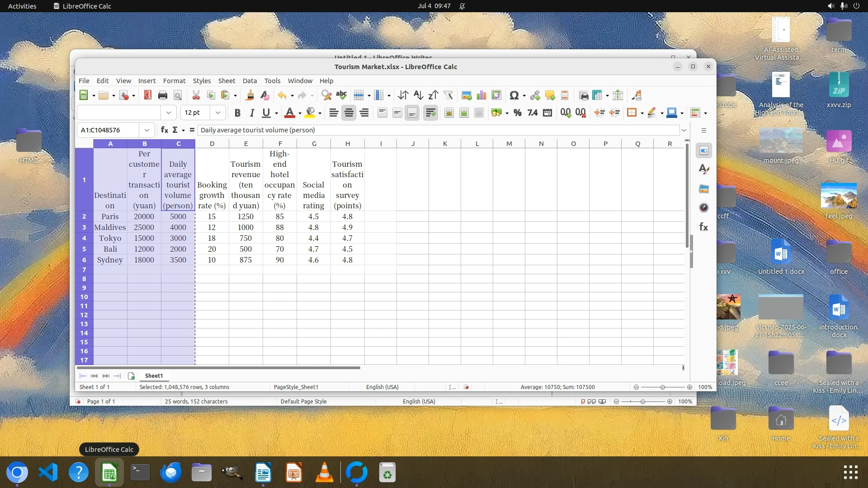868x488 pixels.
Task: Click the Clone Formatting paintbrush icon
Action: click(250, 95)
